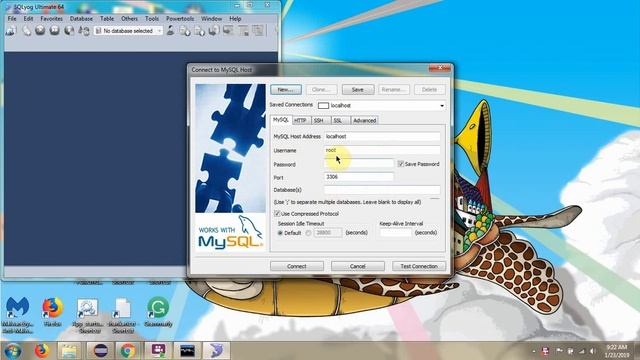640x360 pixels.
Task: Click the execute all queries toolbar icon
Action: coord(54,31)
